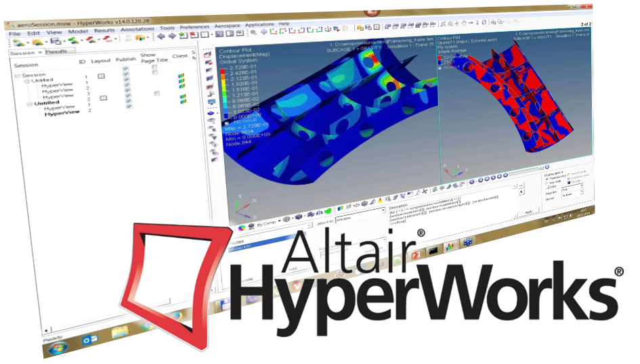Image resolution: width=640 pixels, height=364 pixels.
Task: Open the Alignment dropdown in display options
Action: pyautogui.click(x=572, y=189)
